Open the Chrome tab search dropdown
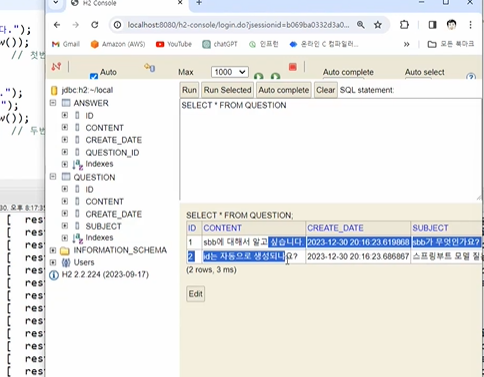 tap(56, 2)
